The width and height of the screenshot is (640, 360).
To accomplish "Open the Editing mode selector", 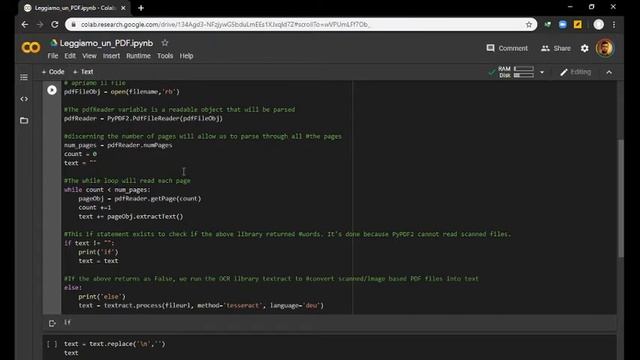I will pyautogui.click(x=576, y=72).
